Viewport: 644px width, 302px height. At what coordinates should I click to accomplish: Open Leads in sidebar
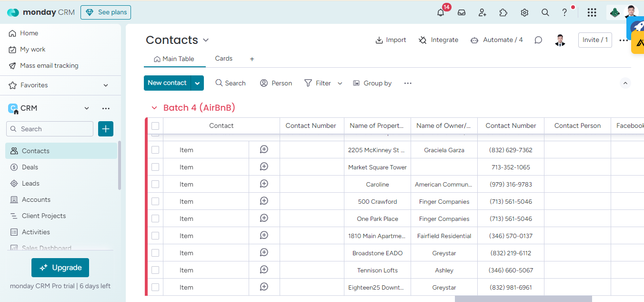(30, 183)
